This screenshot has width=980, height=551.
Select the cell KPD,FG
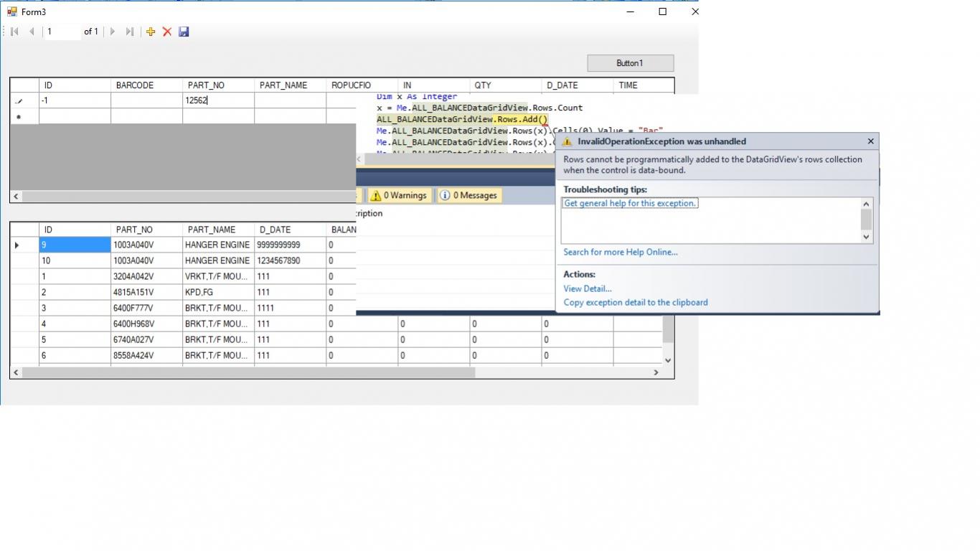(218, 292)
